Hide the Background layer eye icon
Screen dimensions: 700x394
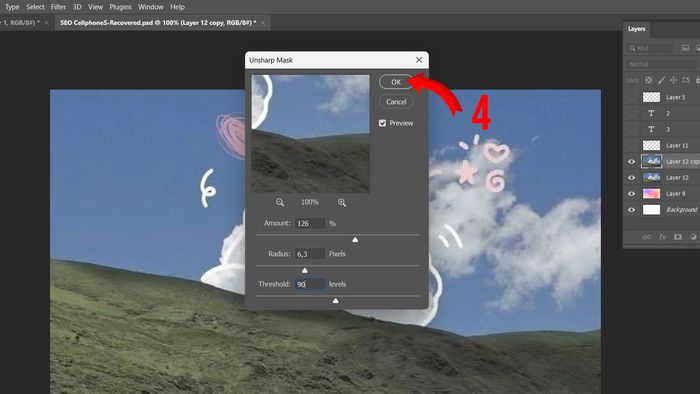(x=631, y=210)
